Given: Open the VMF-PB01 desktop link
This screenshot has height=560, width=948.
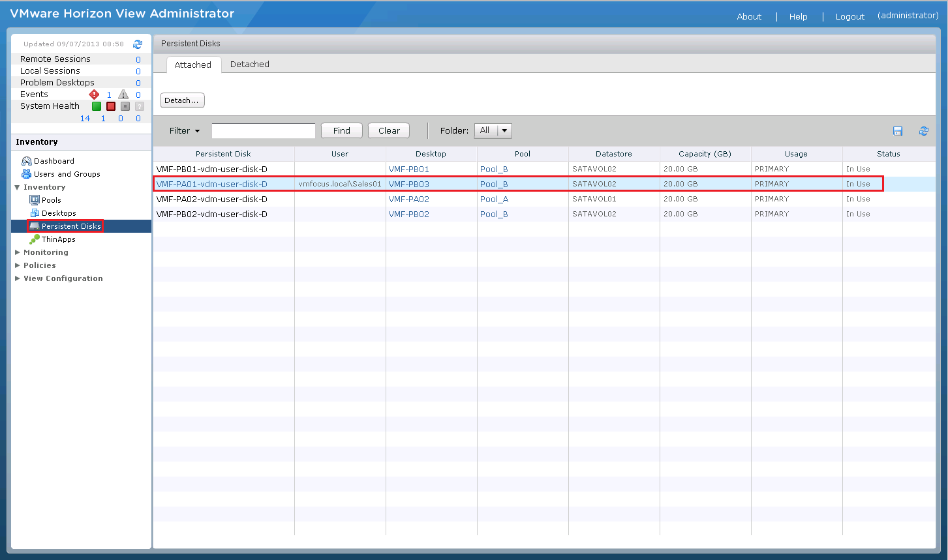Looking at the screenshot, I should tap(408, 169).
